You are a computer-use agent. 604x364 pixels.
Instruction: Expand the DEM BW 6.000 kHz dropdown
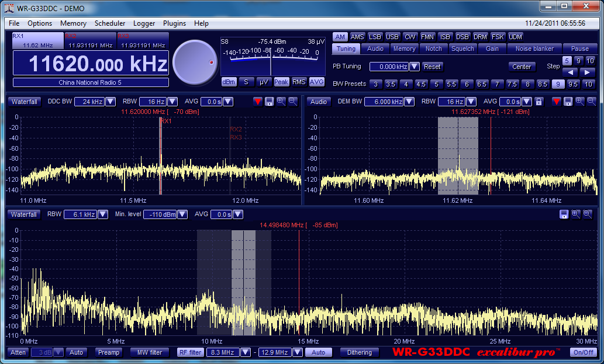pos(408,102)
